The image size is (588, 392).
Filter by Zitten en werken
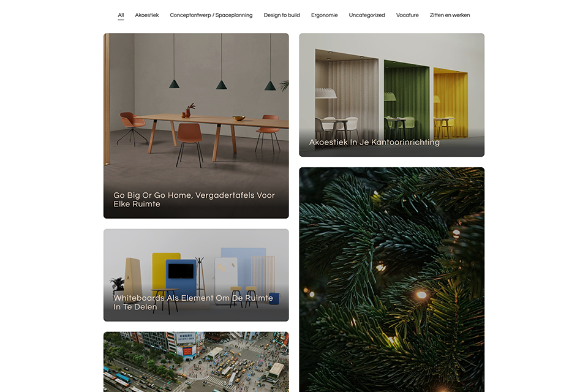tap(450, 15)
